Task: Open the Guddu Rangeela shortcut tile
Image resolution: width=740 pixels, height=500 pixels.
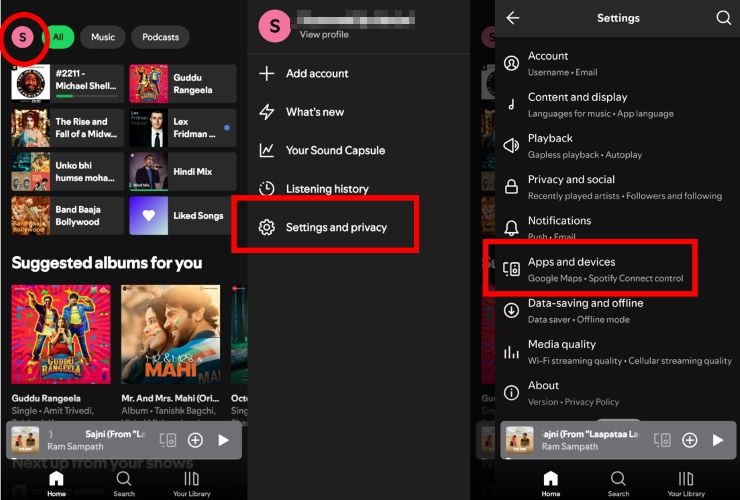Action: click(x=183, y=84)
